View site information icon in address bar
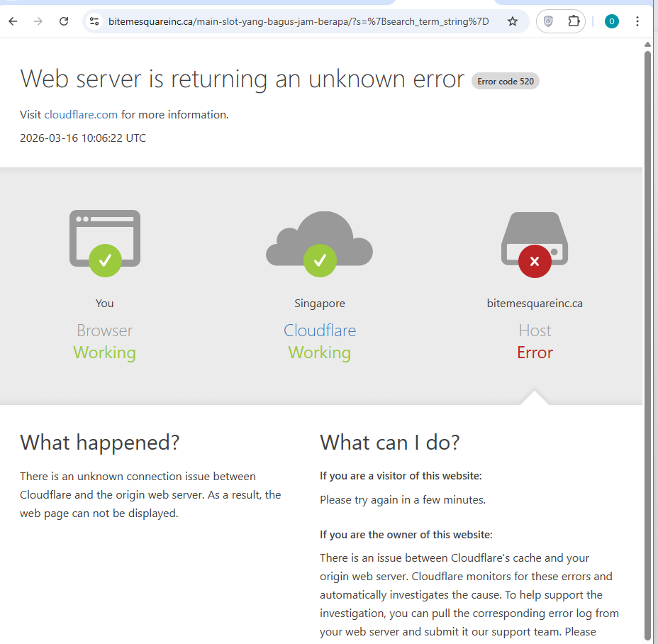658x644 pixels. (x=94, y=21)
